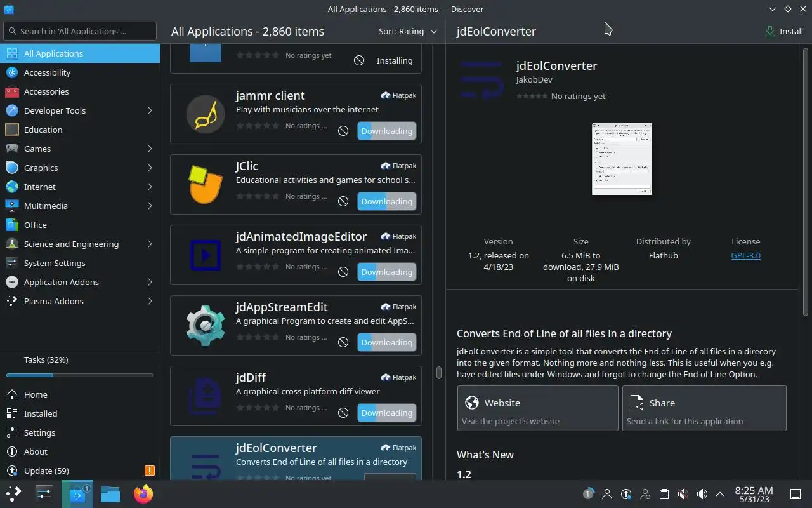This screenshot has height=508, width=812.
Task: Open the update warning badge
Action: pyautogui.click(x=150, y=471)
